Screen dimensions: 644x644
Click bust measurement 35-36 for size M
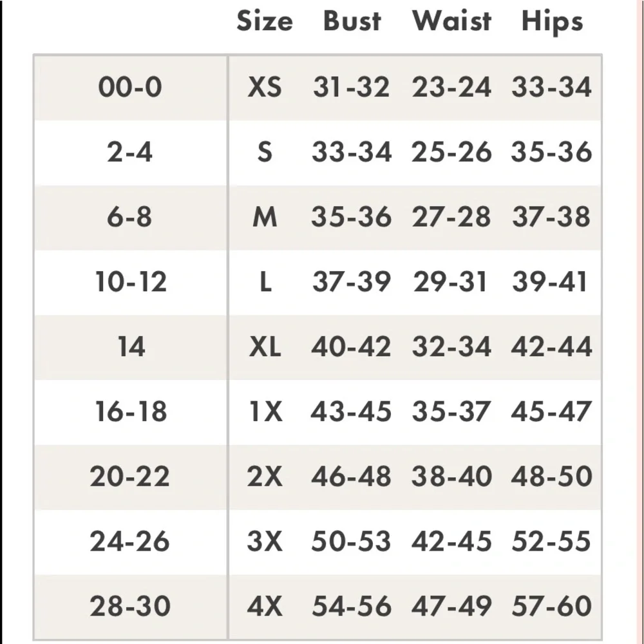pyautogui.click(x=352, y=217)
